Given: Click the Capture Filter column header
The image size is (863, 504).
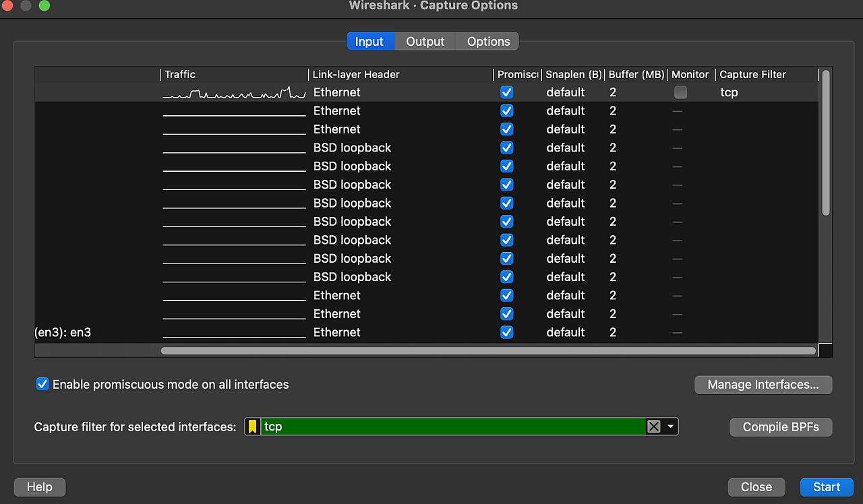Looking at the screenshot, I should [767, 75].
